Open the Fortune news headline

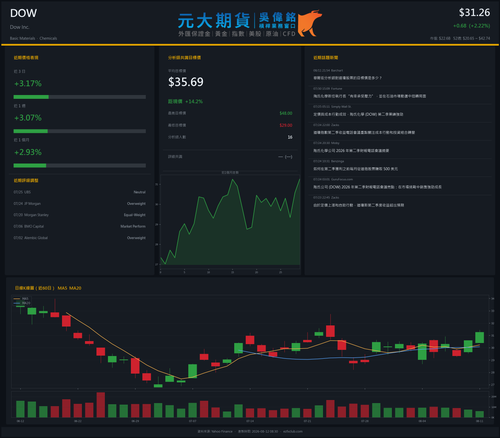[369, 96]
